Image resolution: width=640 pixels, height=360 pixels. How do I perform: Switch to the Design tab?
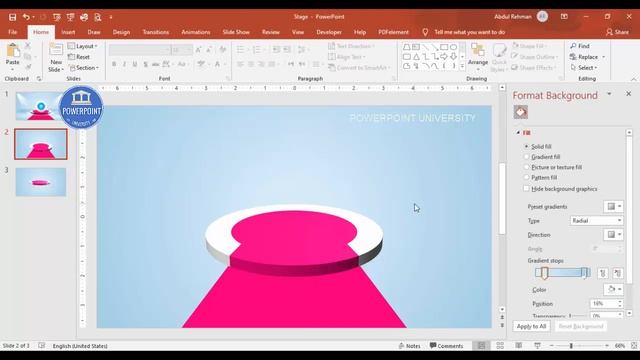click(x=121, y=32)
